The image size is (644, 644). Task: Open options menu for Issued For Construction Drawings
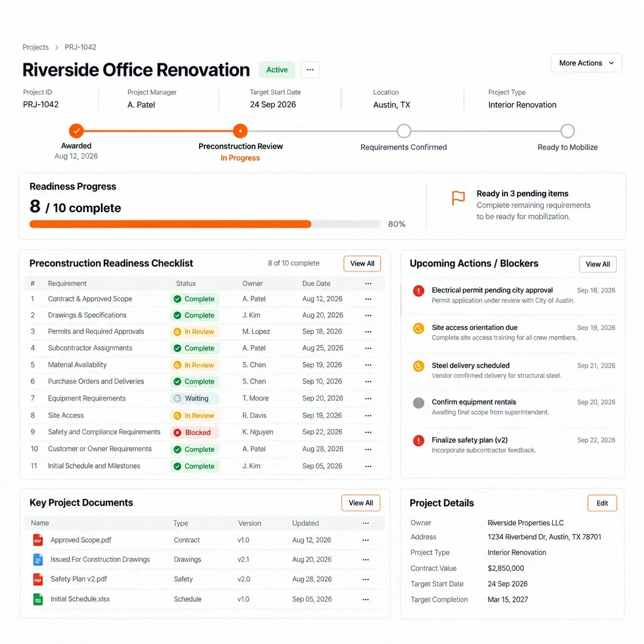pos(366,560)
